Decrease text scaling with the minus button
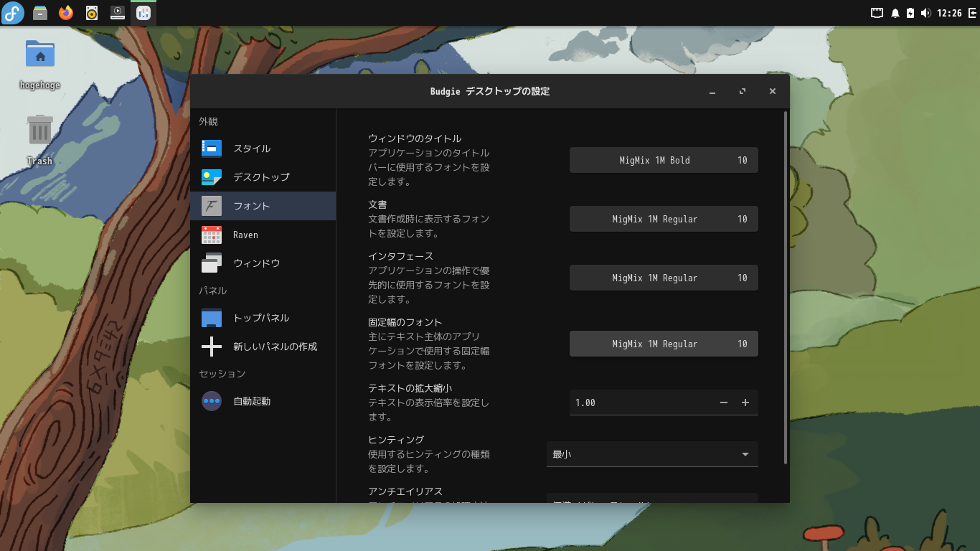Viewport: 980px width, 551px height. [x=724, y=402]
